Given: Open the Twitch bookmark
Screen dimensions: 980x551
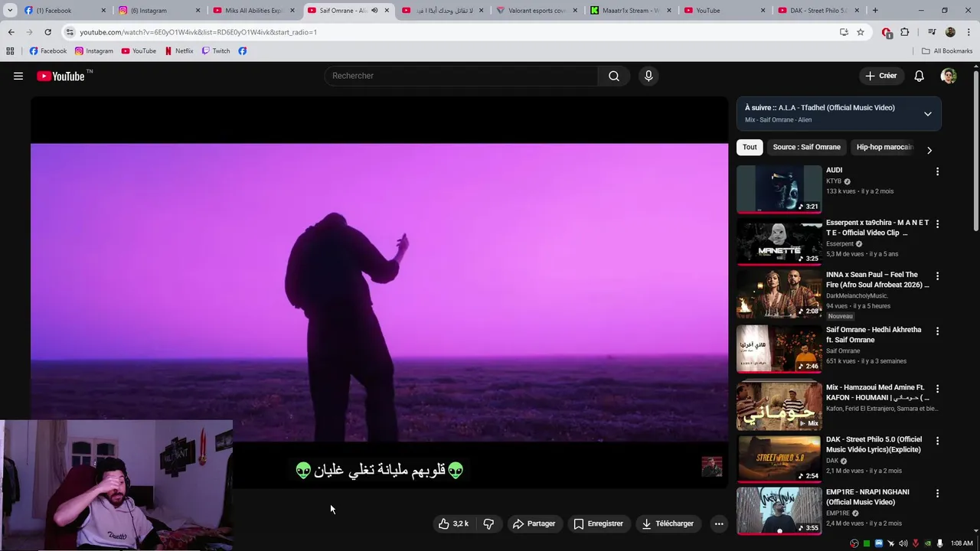Looking at the screenshot, I should point(216,51).
